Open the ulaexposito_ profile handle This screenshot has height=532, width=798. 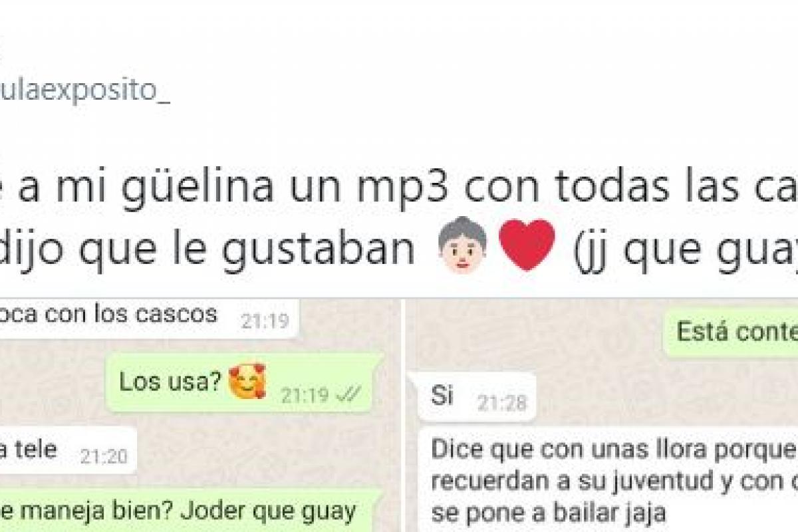(x=85, y=91)
